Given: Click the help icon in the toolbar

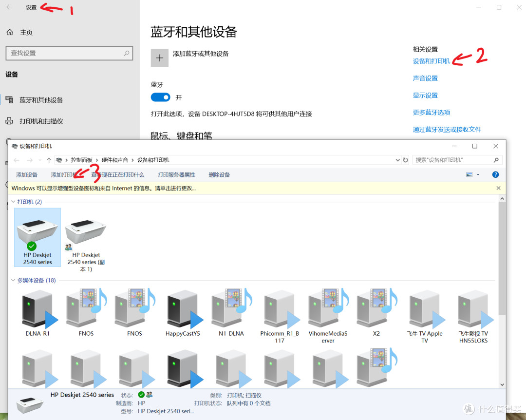Looking at the screenshot, I should click(x=495, y=174).
